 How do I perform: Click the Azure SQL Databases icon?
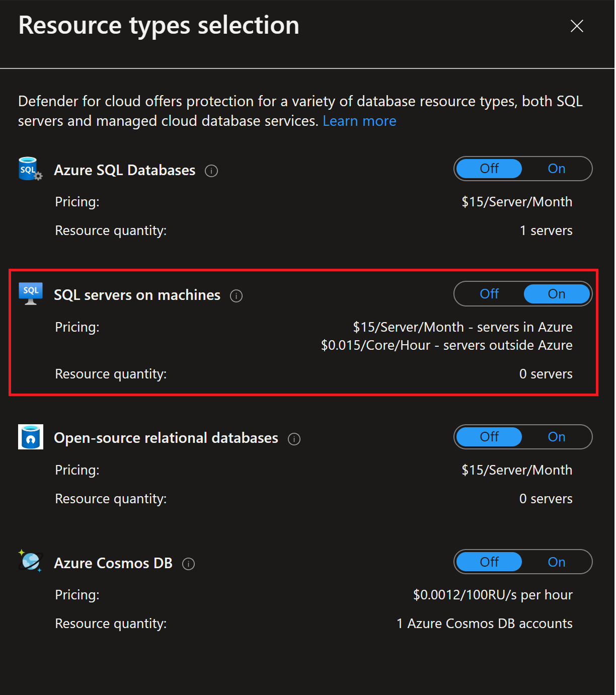click(30, 169)
